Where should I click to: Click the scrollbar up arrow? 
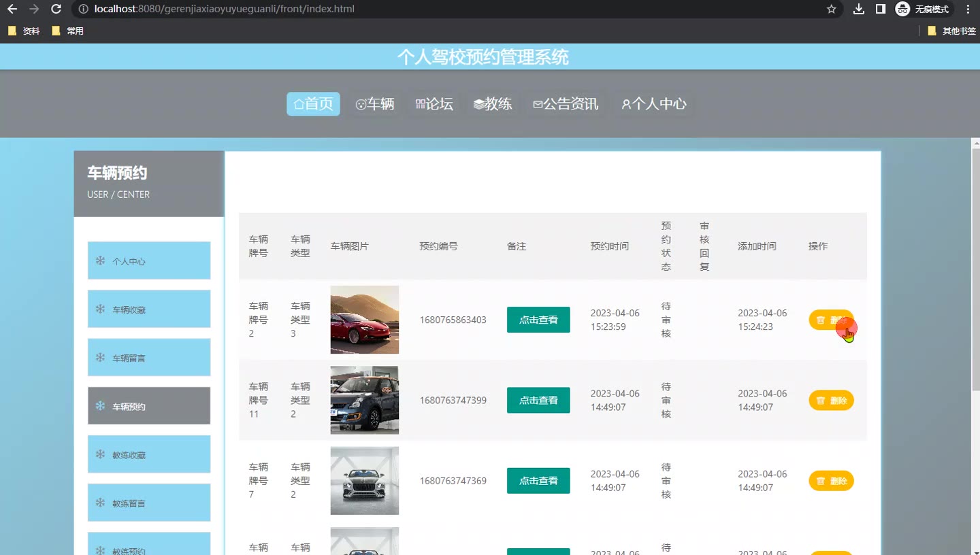(x=975, y=143)
